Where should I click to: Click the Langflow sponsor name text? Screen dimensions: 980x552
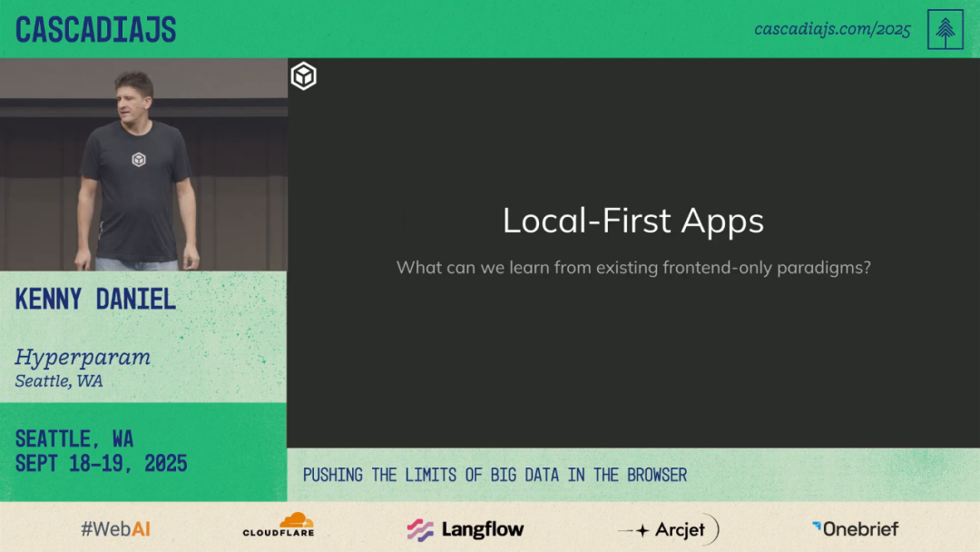tap(482, 529)
